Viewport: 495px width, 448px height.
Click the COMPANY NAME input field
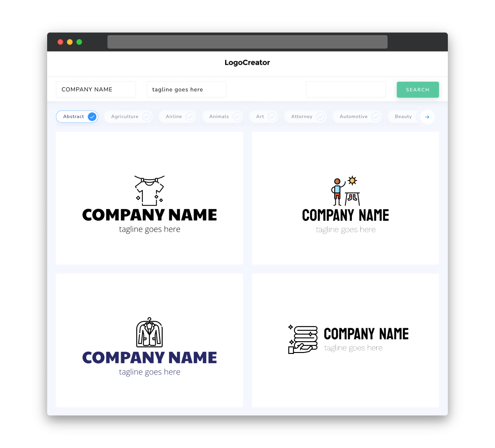pos(96,89)
